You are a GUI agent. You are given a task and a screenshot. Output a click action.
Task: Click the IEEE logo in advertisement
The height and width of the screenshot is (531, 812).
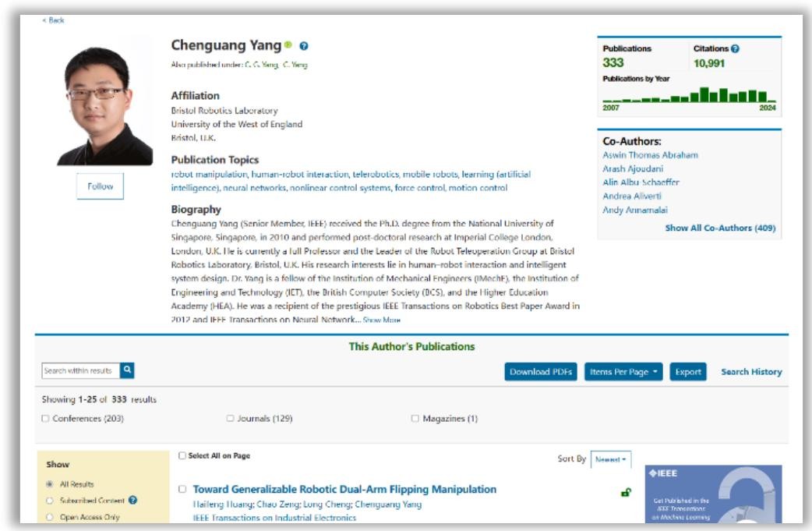coord(662,473)
